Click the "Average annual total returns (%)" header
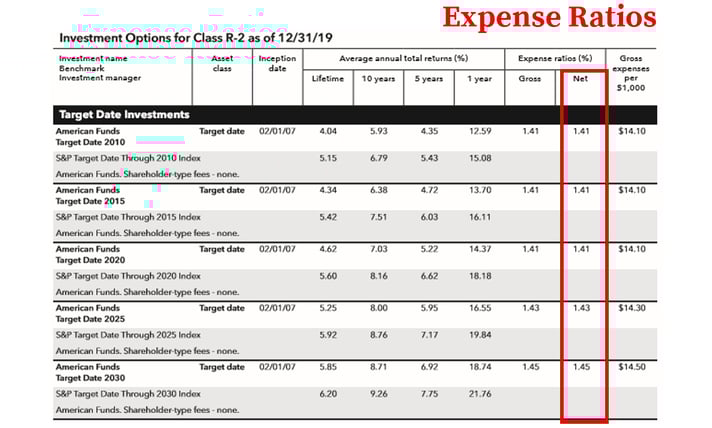 (404, 59)
